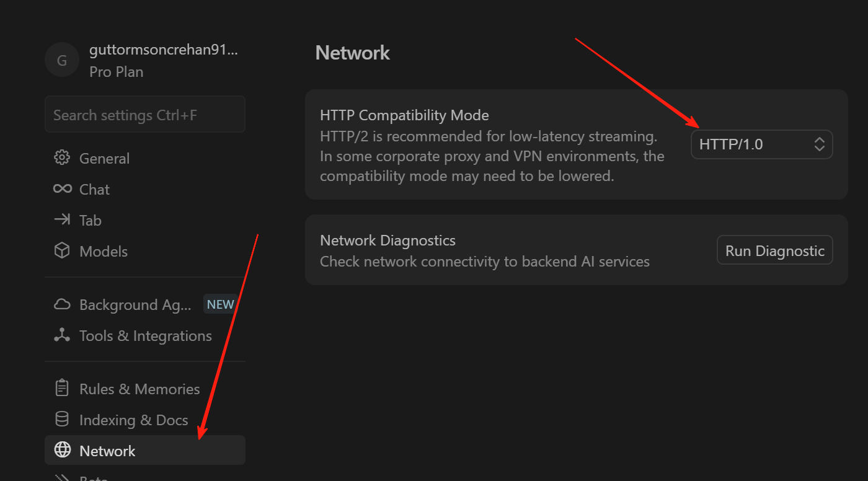
Task: Click the Tab arrow icon
Action: (62, 220)
